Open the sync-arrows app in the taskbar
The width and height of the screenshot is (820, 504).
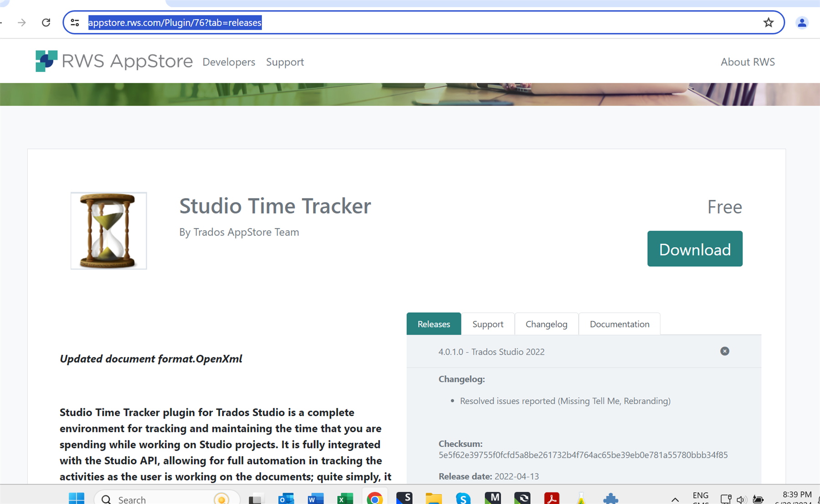[x=522, y=498]
